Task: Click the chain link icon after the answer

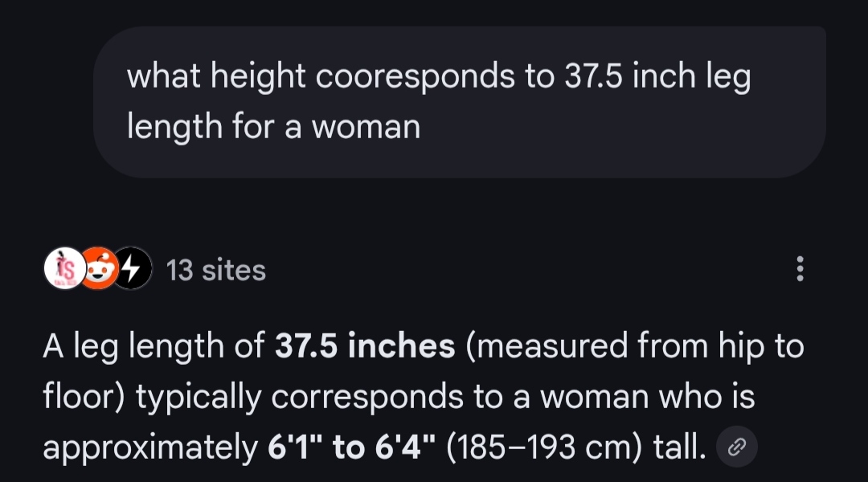Action: tap(736, 449)
